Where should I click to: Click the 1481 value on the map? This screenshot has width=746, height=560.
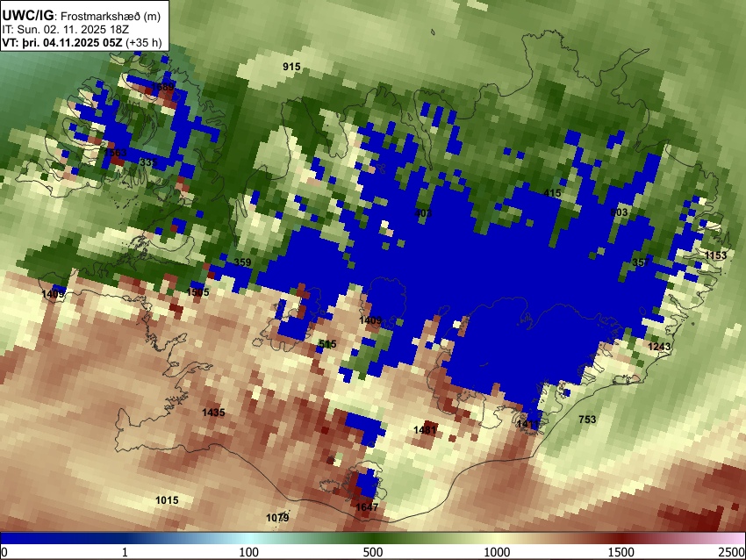coord(425,430)
